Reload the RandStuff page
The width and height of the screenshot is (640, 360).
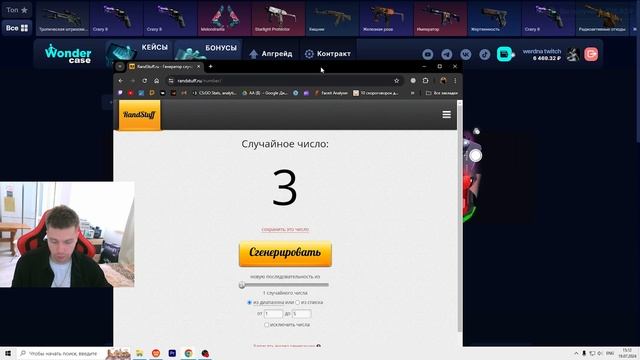pos(144,81)
